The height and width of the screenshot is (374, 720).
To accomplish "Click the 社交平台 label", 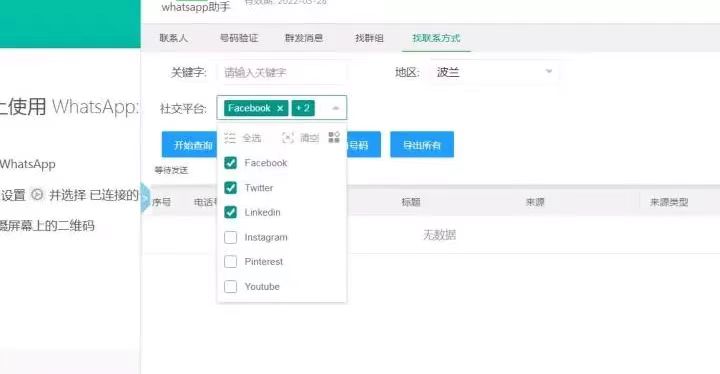I will [x=183, y=109].
